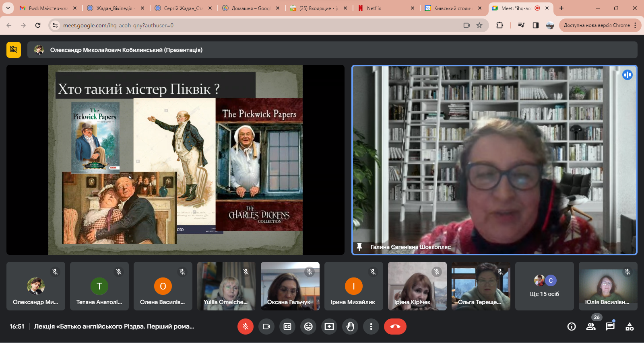Send a reaction with the emoji button
Viewport: 644px width, 343px height.
[x=308, y=327]
